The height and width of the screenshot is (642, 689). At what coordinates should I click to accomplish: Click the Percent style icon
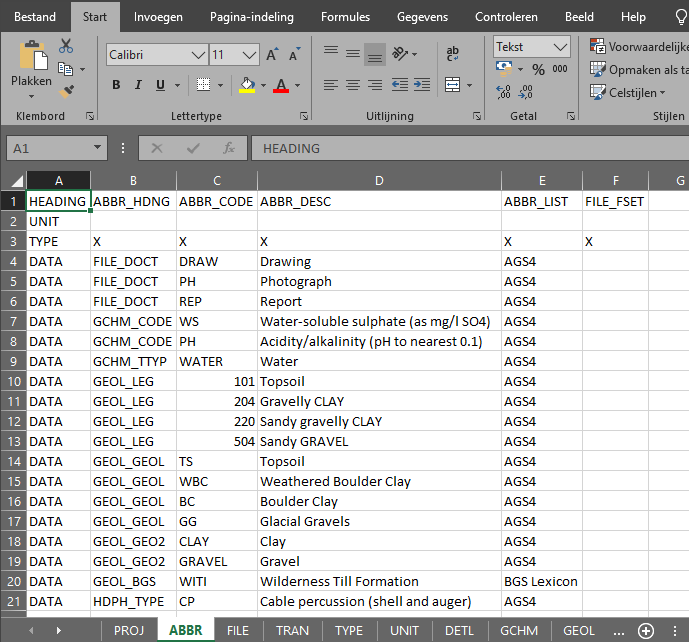tap(538, 69)
